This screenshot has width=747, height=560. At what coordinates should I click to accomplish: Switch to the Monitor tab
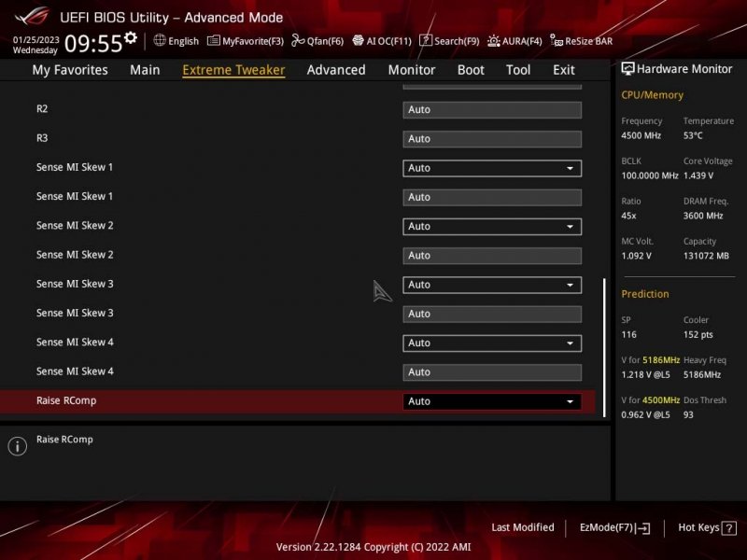coord(412,70)
